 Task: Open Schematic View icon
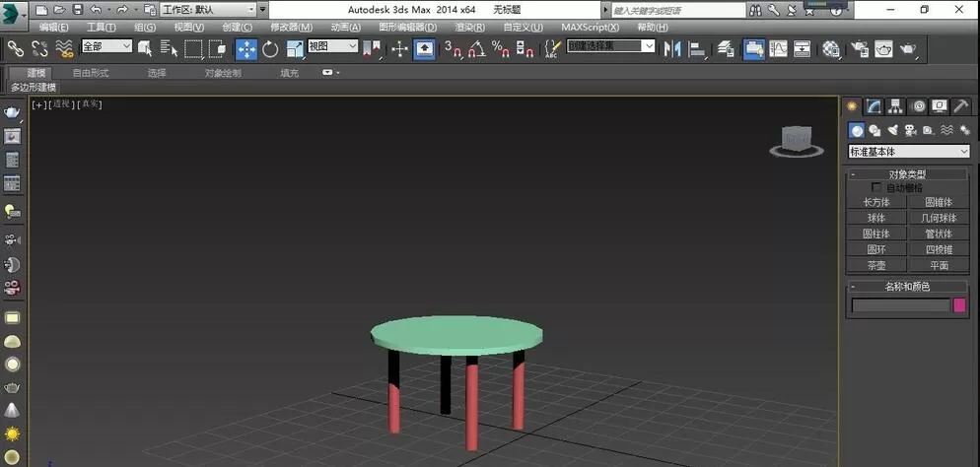(x=802, y=48)
